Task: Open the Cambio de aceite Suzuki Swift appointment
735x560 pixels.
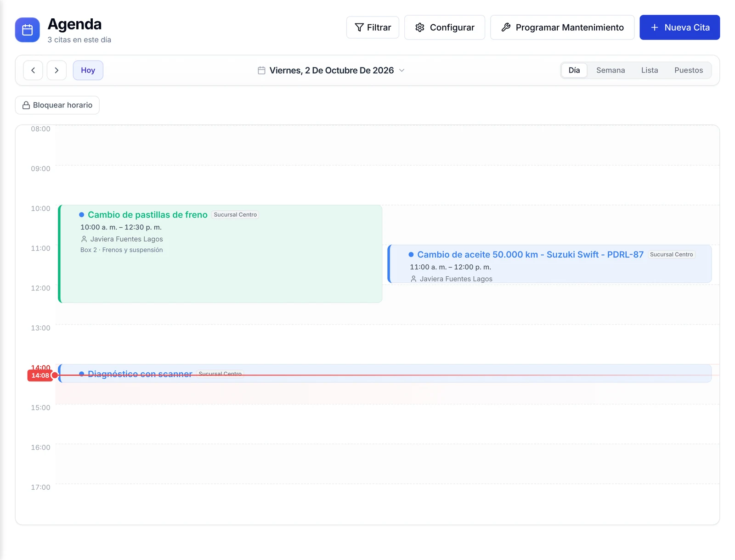Action: click(x=549, y=264)
